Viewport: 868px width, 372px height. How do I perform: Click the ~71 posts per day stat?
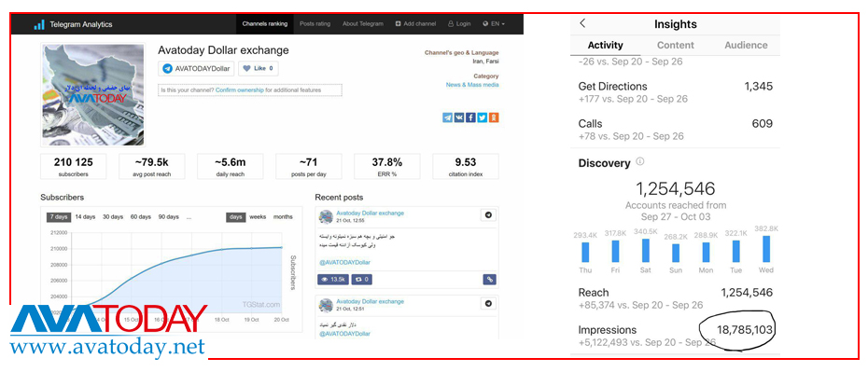pyautogui.click(x=309, y=166)
